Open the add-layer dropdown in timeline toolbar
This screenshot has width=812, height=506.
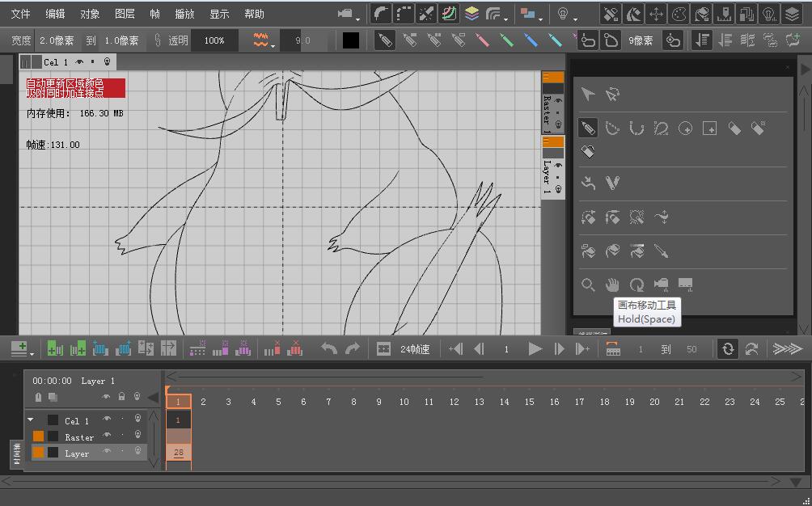click(x=21, y=349)
